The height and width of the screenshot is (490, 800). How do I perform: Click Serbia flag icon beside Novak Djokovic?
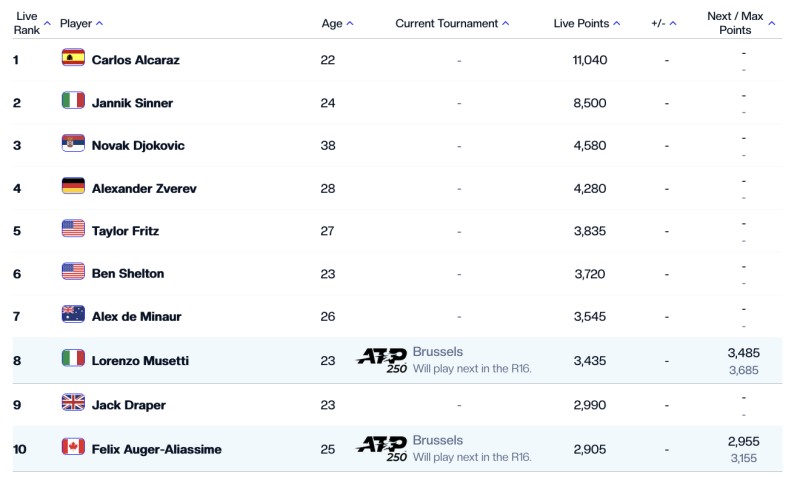[x=73, y=144]
